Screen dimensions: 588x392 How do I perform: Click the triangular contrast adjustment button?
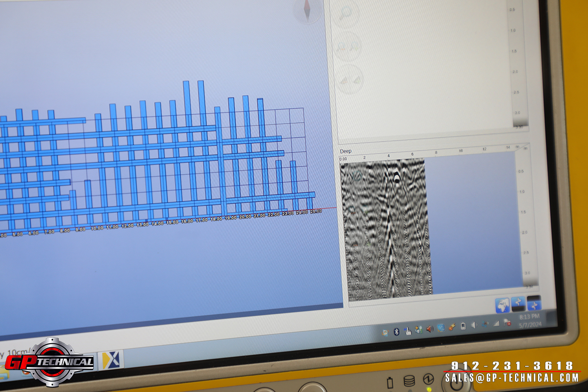click(x=350, y=80)
